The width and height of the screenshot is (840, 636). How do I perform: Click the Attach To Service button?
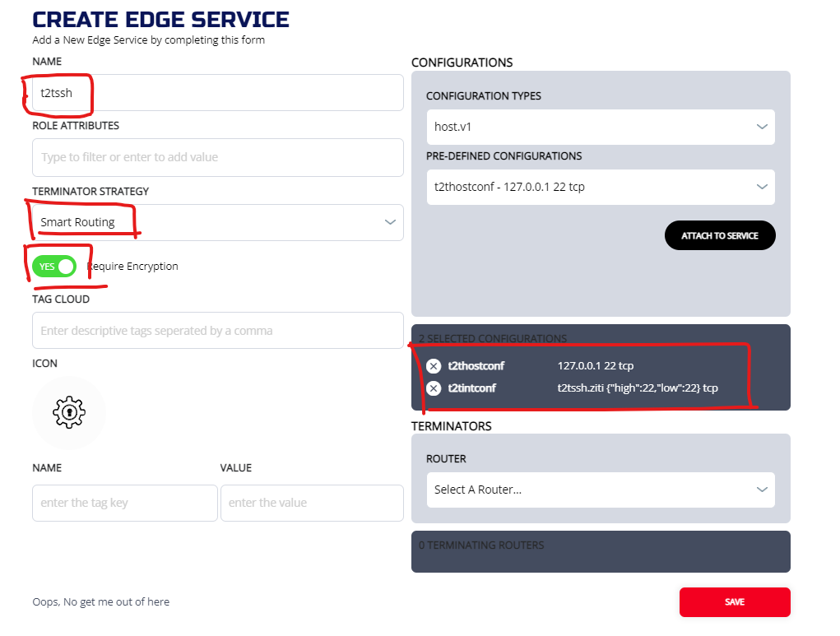pos(719,235)
